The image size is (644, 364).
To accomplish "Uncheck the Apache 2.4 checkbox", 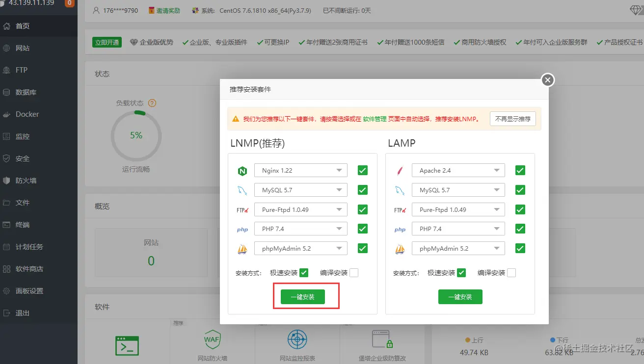I will point(520,170).
